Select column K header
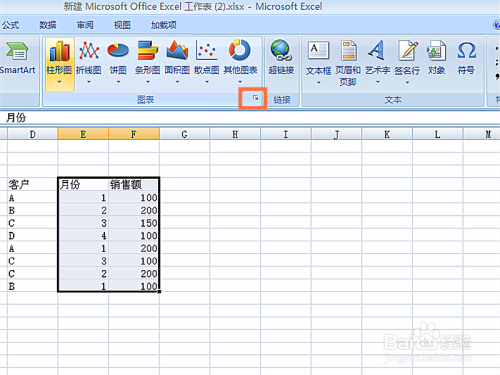 (x=387, y=134)
